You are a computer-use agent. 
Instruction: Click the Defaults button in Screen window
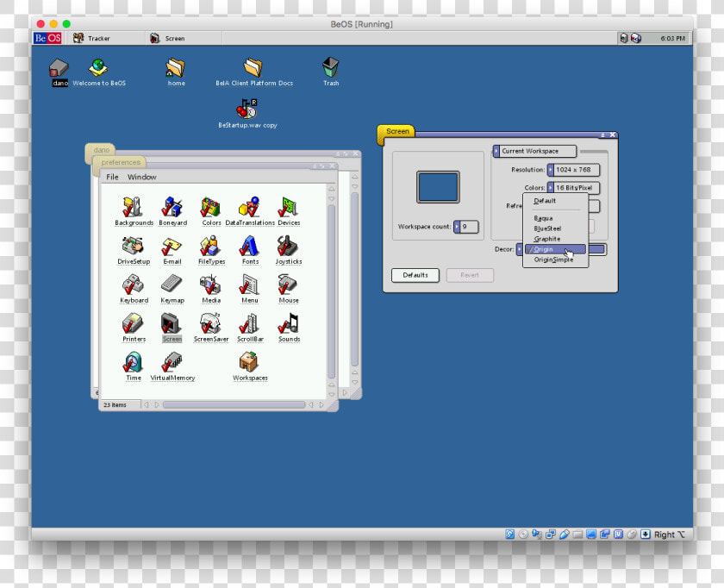click(415, 275)
